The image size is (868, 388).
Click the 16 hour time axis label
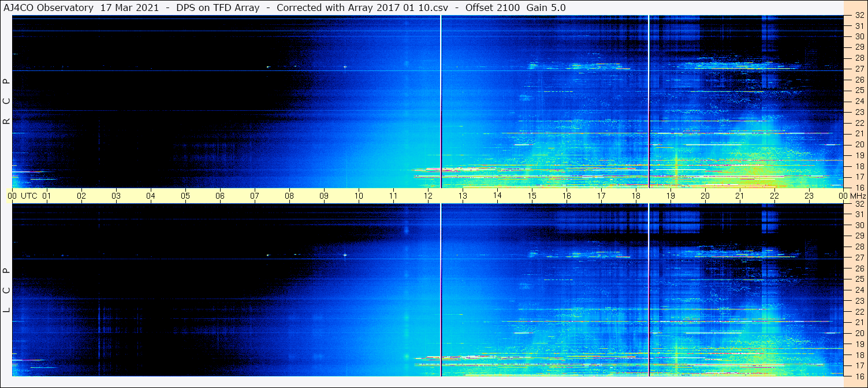[567, 196]
